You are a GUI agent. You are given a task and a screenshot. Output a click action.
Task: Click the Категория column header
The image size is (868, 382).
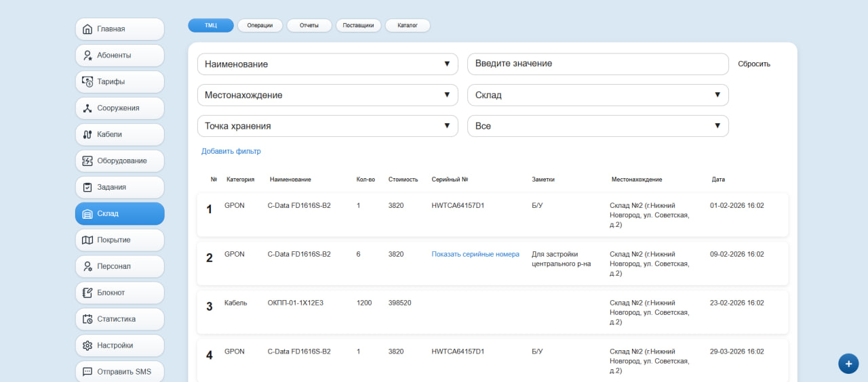tap(240, 180)
